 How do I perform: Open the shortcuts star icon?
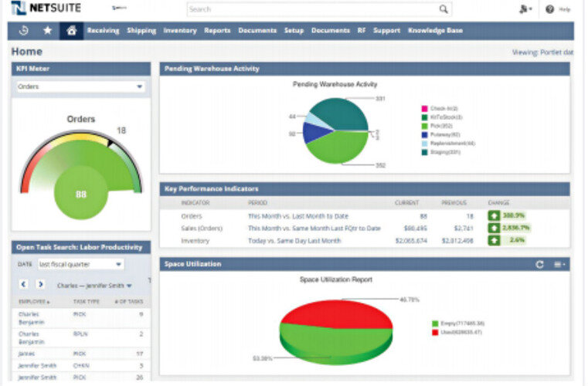[x=48, y=31]
